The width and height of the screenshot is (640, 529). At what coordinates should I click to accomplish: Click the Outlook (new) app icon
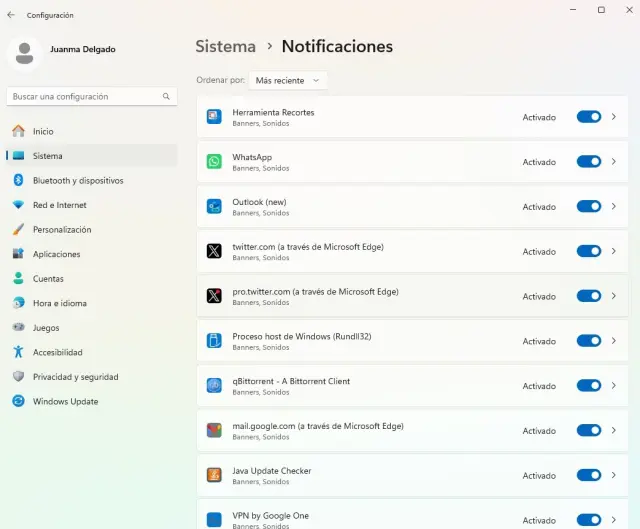coord(214,207)
